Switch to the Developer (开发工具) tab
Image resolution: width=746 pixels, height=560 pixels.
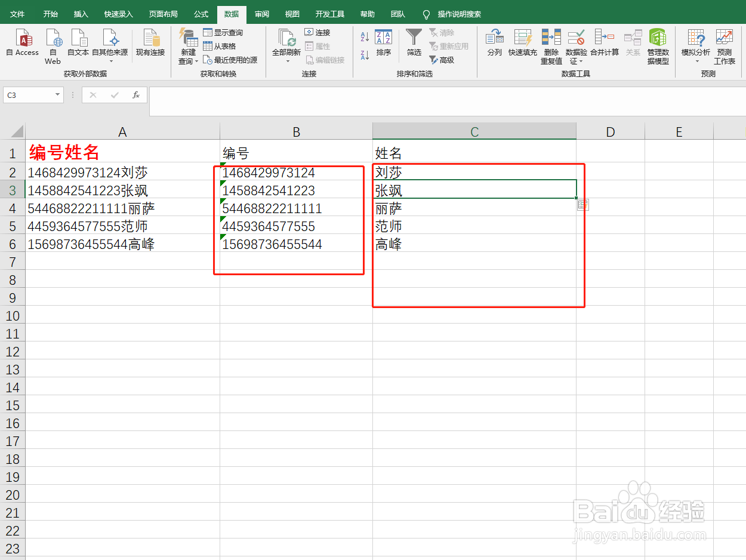[330, 14]
